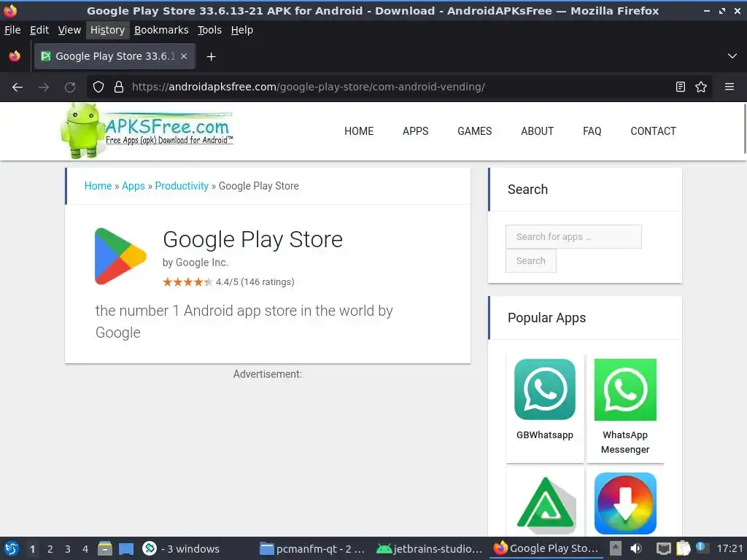Viewport: 747px width, 560px height.
Task: Click the network tray icon
Action: [663, 548]
